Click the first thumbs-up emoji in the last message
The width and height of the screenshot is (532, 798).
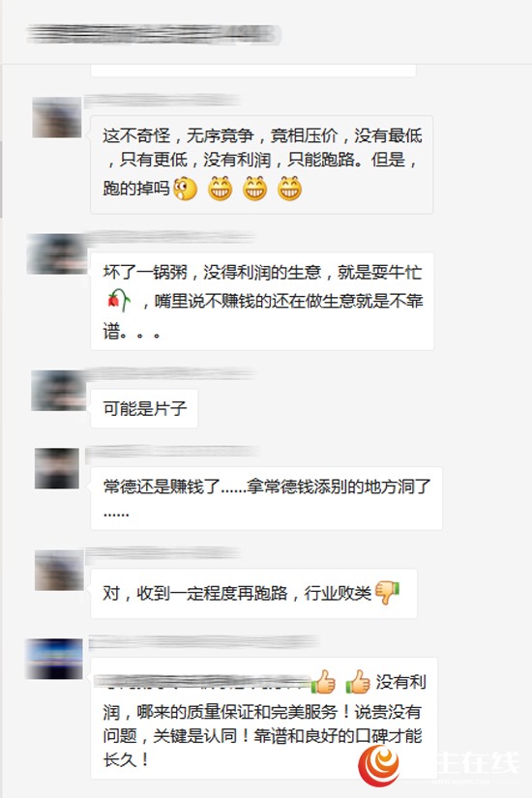coord(324,682)
